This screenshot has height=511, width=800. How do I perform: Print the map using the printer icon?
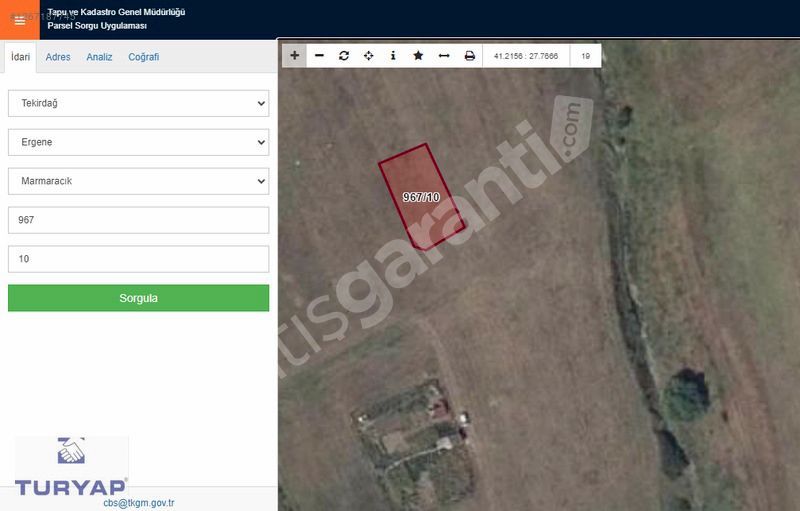[x=469, y=56]
